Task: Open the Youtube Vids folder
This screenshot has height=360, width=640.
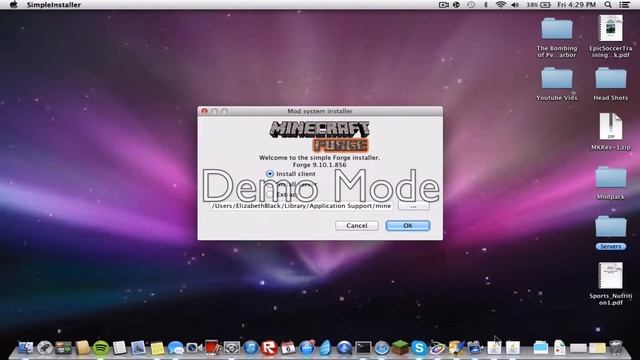Action: click(x=557, y=84)
